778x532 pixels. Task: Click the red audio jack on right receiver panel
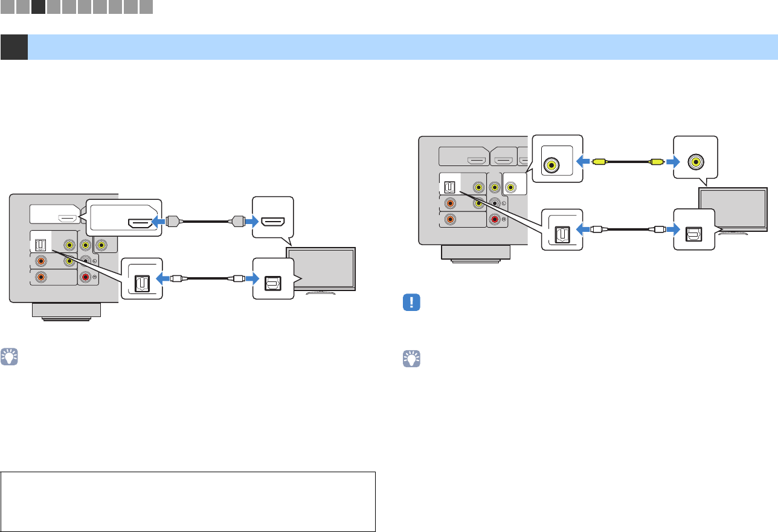point(496,220)
